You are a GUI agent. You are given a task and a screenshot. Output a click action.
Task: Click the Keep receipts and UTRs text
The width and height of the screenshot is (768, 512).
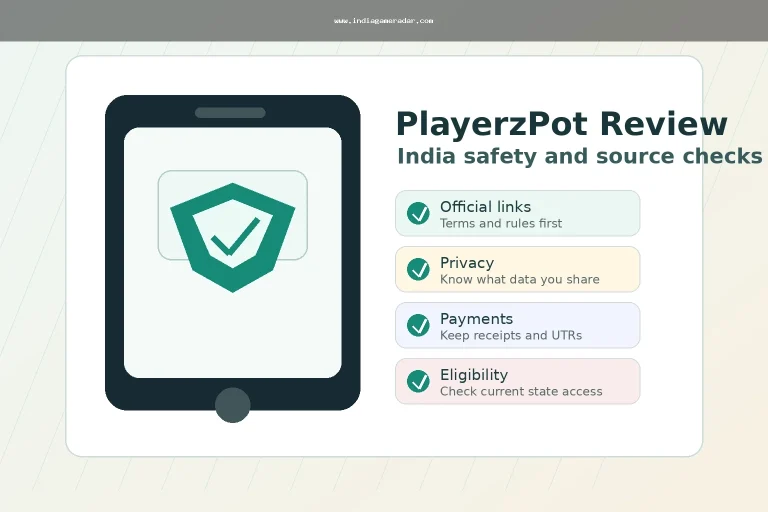point(511,335)
